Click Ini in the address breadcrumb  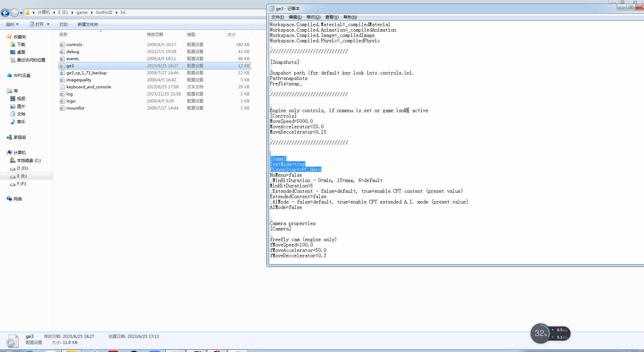coord(123,12)
